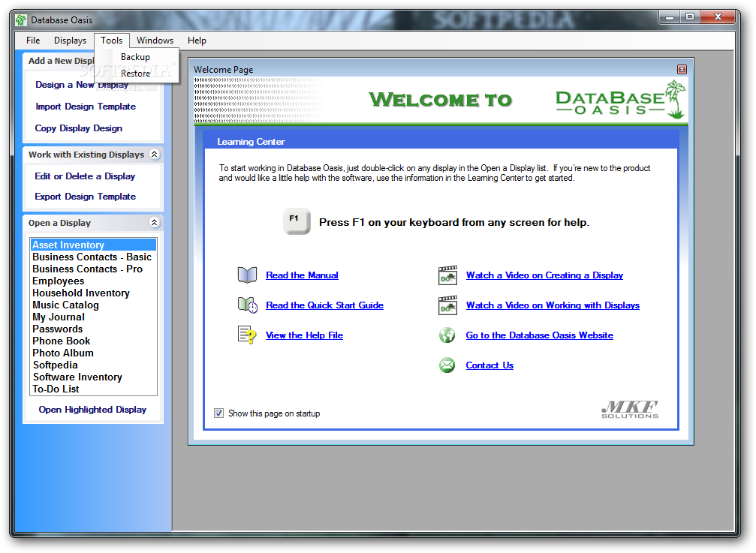Click film clip icon for Creating a Display video
The width and height of the screenshot is (756, 553).
(x=447, y=275)
